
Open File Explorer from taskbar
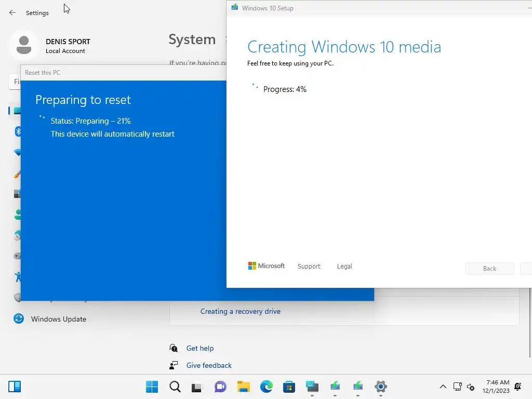pyautogui.click(x=243, y=387)
